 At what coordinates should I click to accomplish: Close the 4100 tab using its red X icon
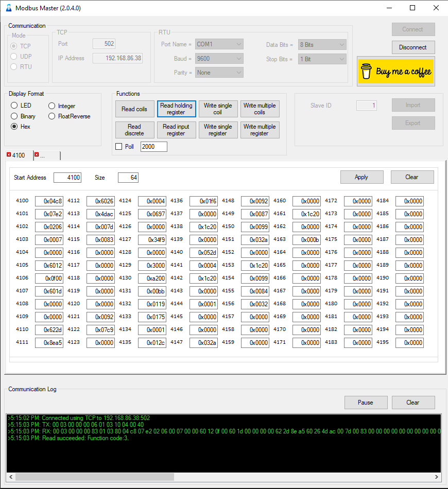(9, 155)
